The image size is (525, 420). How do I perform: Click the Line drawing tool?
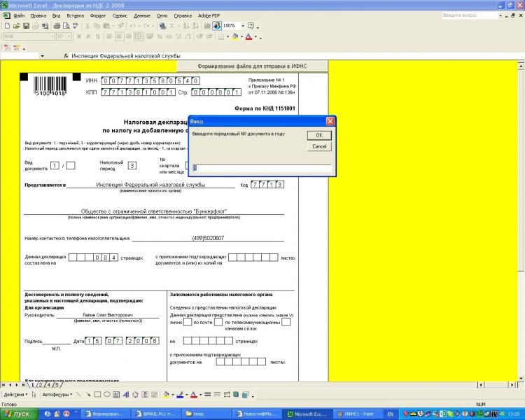[x=78, y=395]
